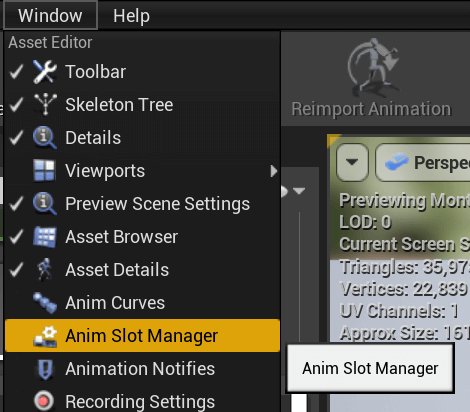
Task: Open the Window menu
Action: click(50, 15)
